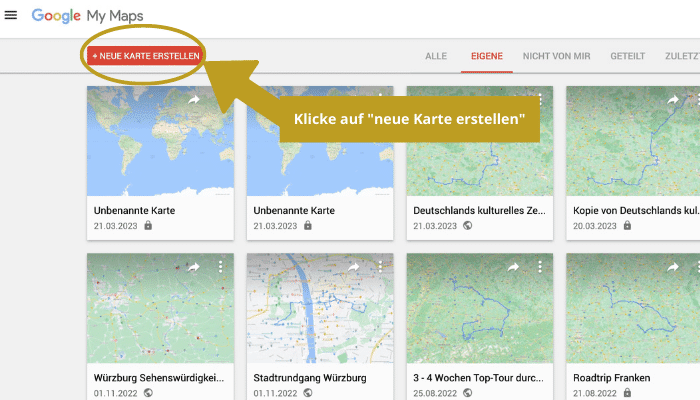Open the Kopie von Deutschlands map preview
Image resolution: width=700 pixels, height=400 pixels.
(x=633, y=141)
